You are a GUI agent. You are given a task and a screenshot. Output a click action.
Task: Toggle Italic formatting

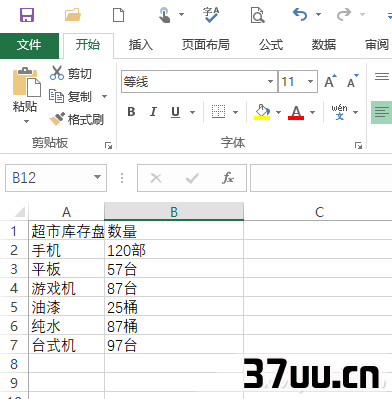(x=153, y=112)
